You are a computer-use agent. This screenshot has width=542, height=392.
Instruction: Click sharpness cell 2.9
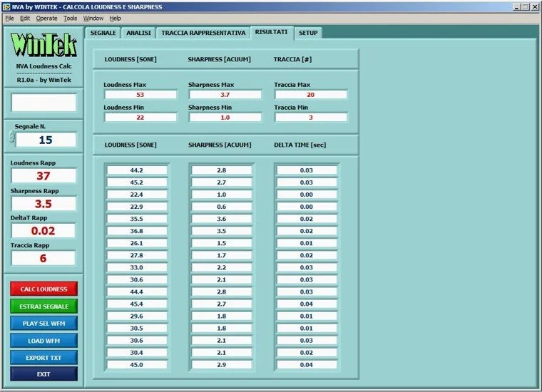tap(222, 365)
